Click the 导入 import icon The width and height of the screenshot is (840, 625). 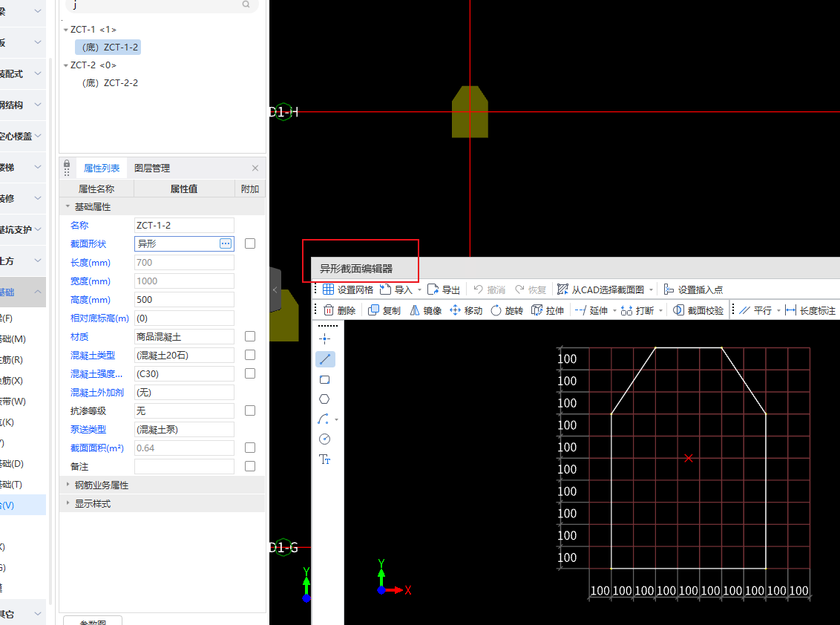[385, 289]
